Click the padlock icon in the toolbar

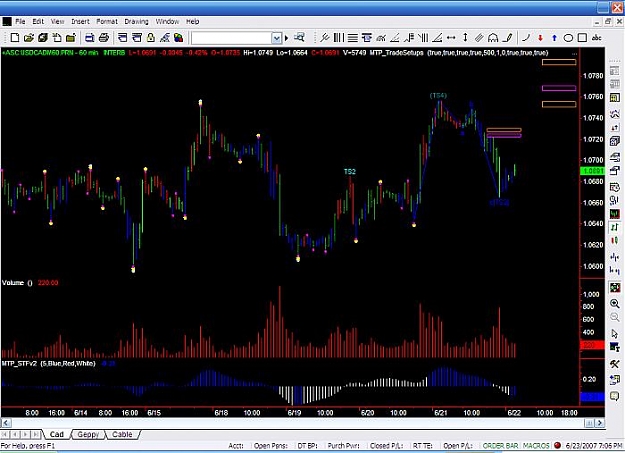[x=151, y=38]
